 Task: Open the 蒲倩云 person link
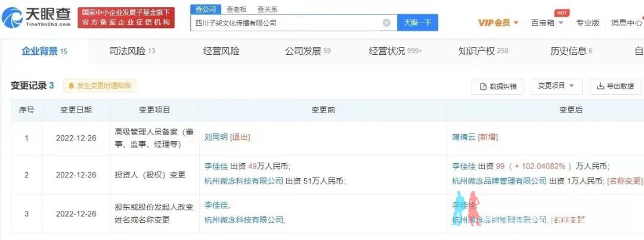(464, 138)
